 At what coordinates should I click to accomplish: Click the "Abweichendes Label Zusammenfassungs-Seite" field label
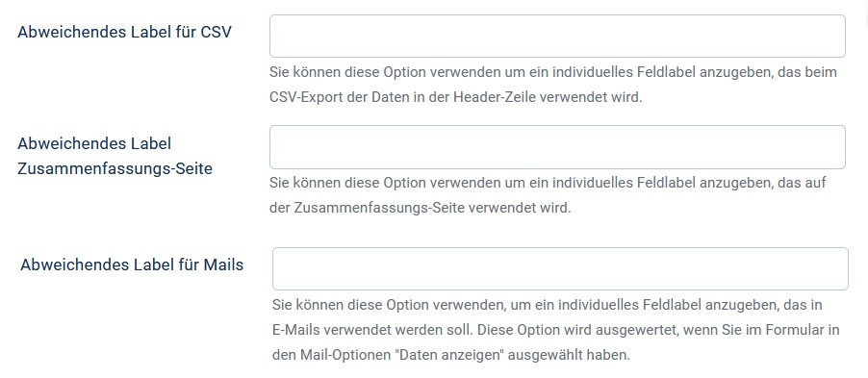(115, 156)
